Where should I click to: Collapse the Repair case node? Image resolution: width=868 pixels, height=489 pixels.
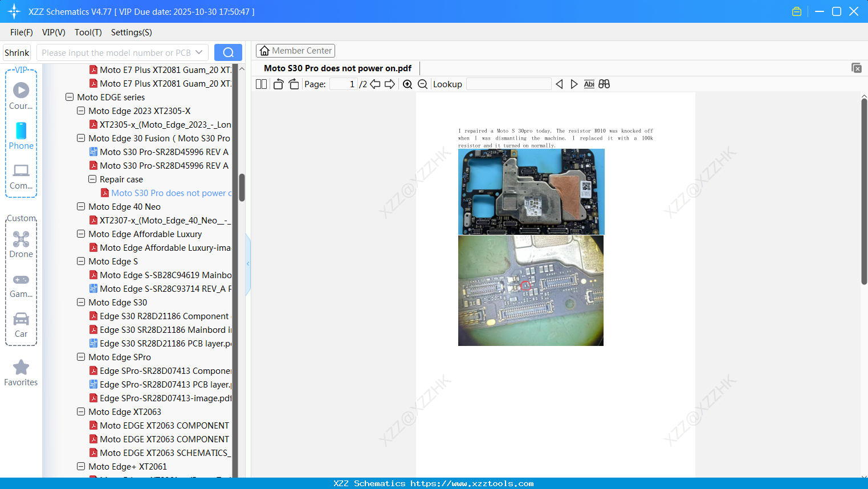92,179
